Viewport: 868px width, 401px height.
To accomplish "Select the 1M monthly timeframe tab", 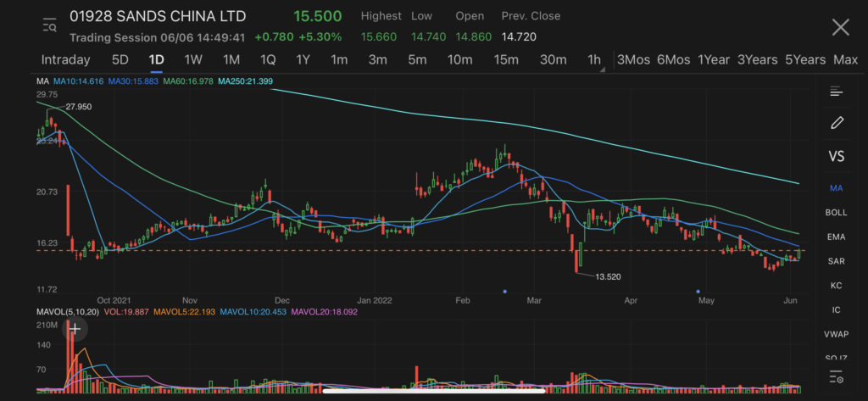I will click(231, 60).
